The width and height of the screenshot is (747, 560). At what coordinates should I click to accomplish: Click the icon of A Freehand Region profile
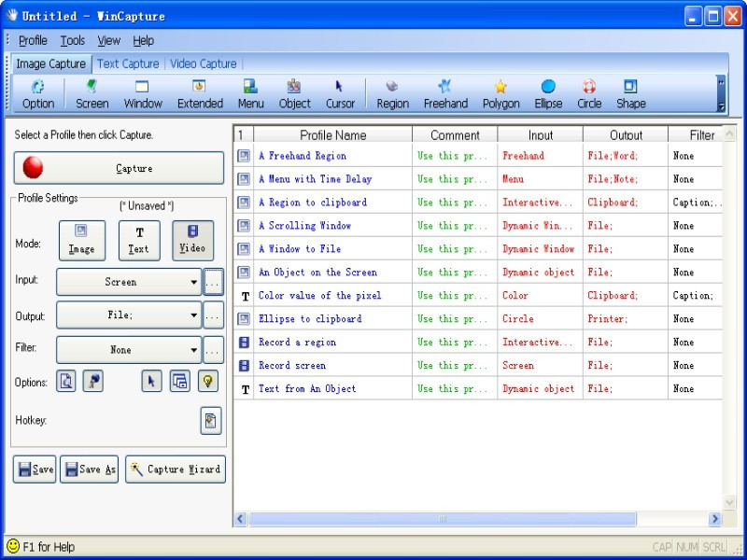[x=244, y=156]
